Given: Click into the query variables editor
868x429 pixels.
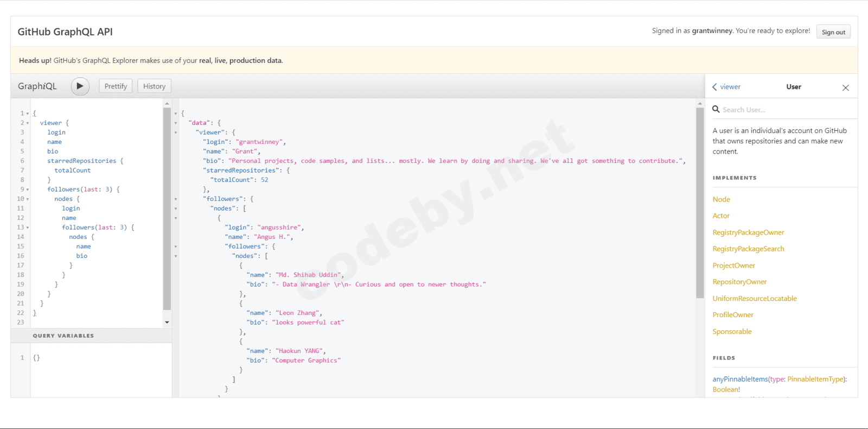Looking at the screenshot, I should 101,370.
